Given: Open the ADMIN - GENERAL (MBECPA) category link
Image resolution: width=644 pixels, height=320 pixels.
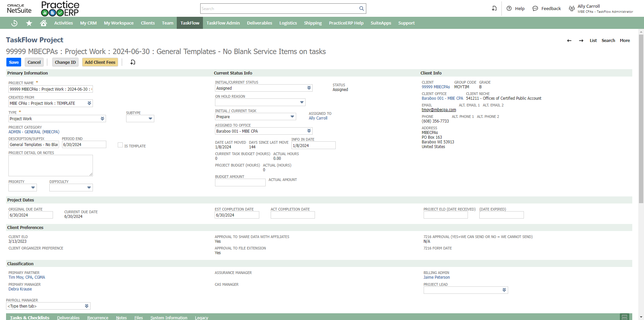Looking at the screenshot, I should (34, 132).
